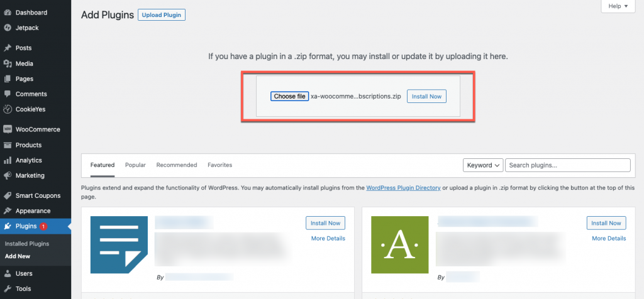Click the Media library icon

point(8,63)
